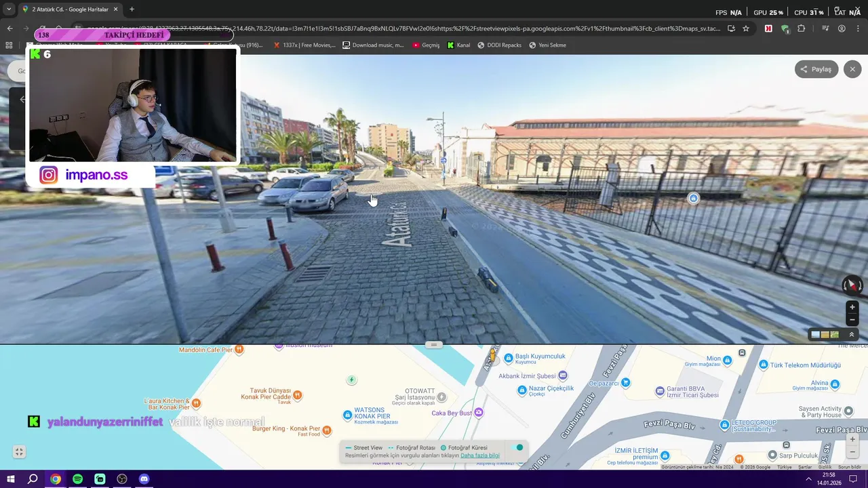Select the Başlı Kuyumculuk shop pin
The image size is (868, 488).
[x=509, y=357]
